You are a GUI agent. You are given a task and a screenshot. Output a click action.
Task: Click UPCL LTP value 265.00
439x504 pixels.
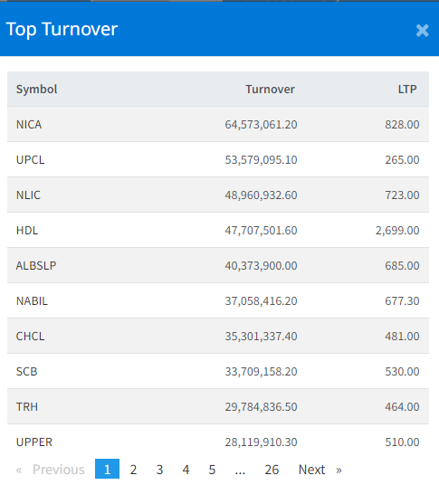click(x=402, y=160)
